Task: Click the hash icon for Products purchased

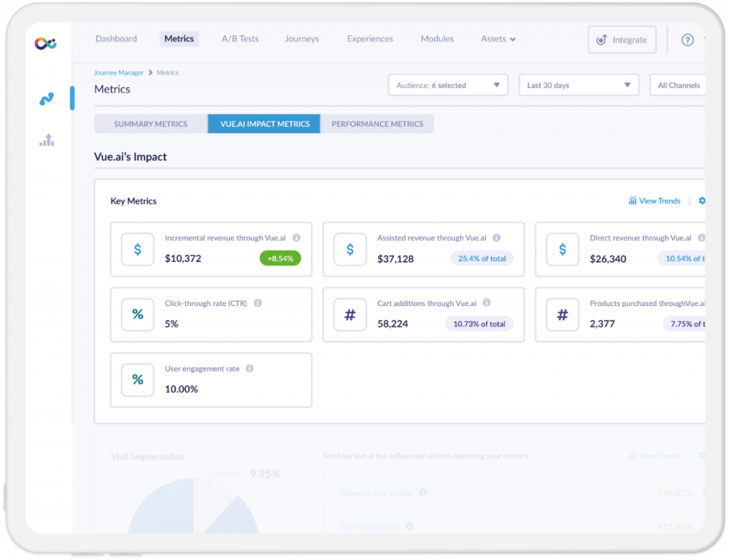Action: click(562, 315)
